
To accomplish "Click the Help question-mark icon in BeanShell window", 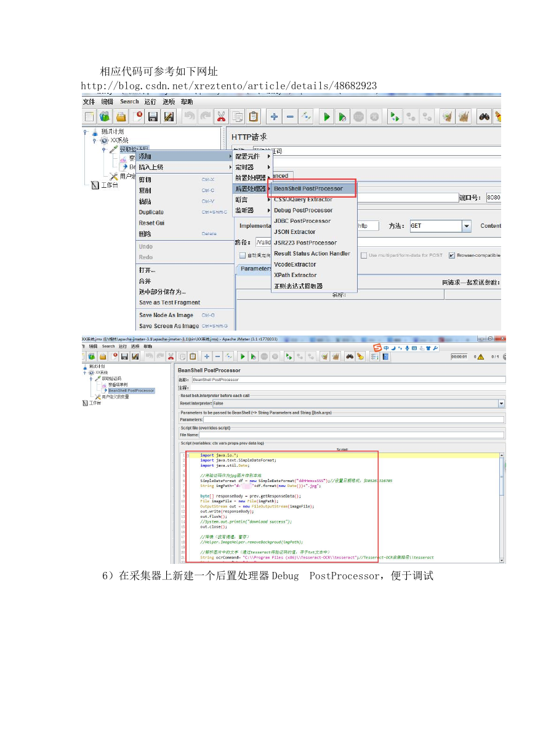I will [387, 356].
